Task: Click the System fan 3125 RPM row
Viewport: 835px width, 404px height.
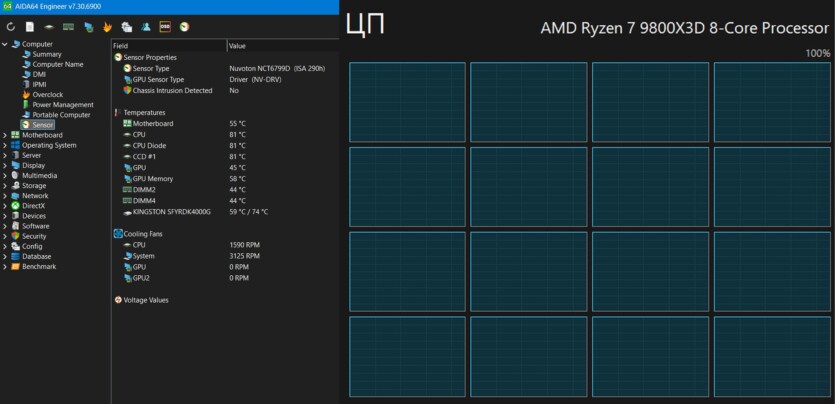Action: click(225, 256)
